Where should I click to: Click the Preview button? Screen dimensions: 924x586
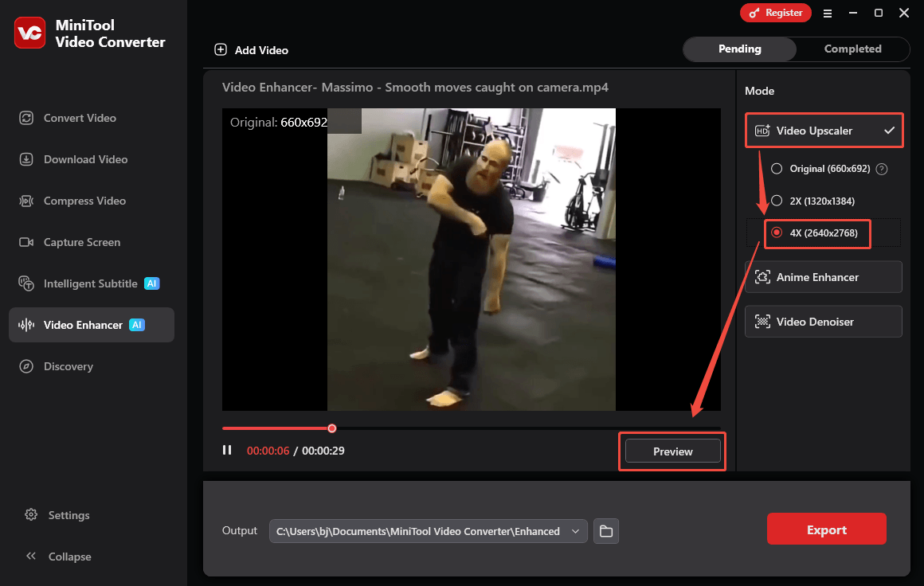point(672,451)
